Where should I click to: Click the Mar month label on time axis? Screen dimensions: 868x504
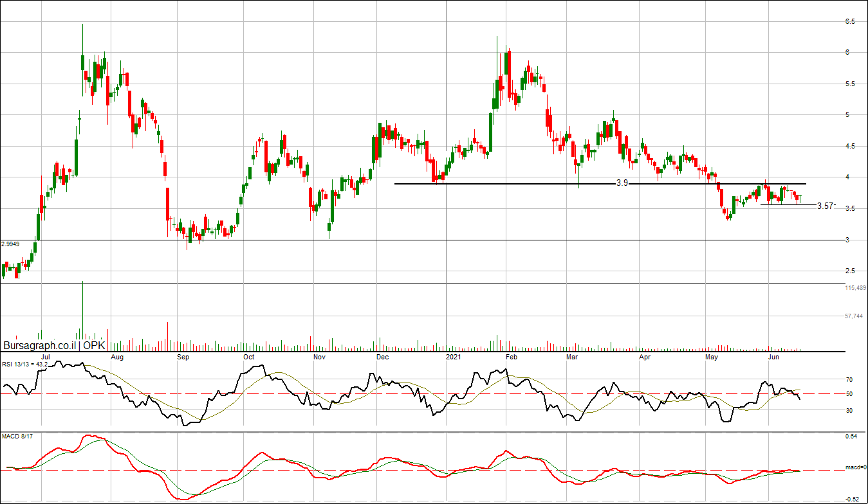571,356
